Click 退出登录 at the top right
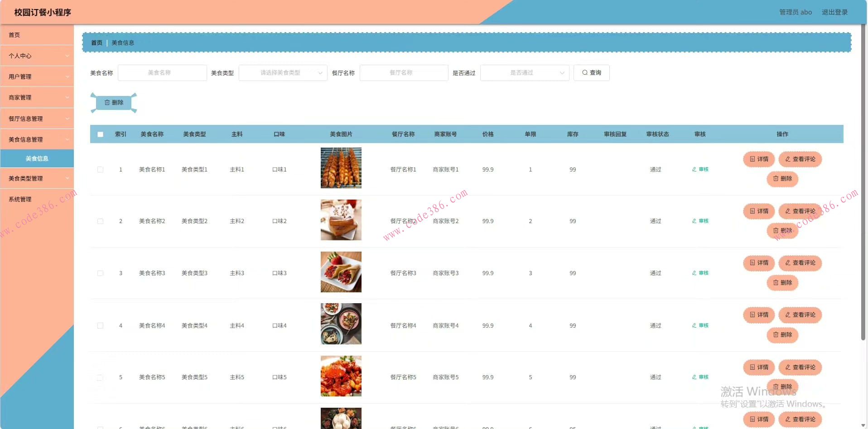The height and width of the screenshot is (429, 868). point(834,12)
